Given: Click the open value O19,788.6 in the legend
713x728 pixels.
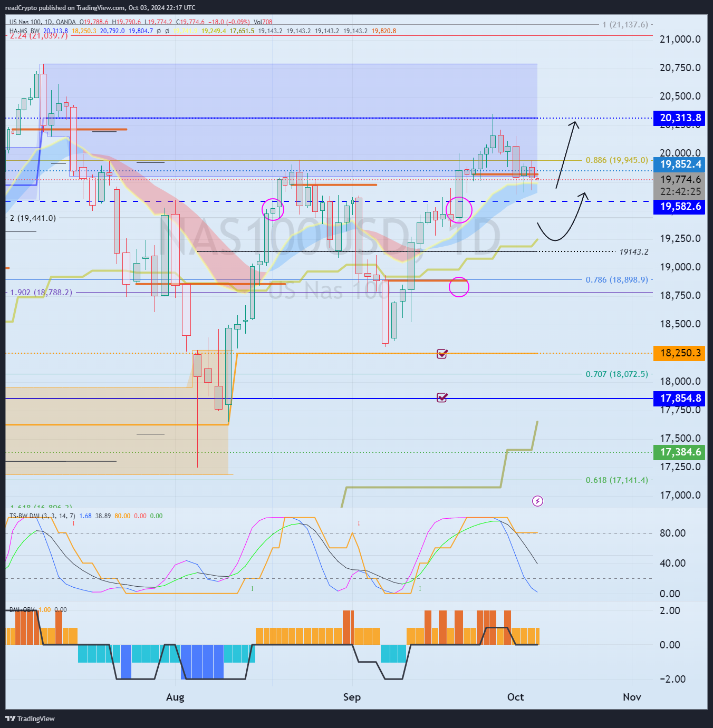Looking at the screenshot, I should [x=94, y=22].
